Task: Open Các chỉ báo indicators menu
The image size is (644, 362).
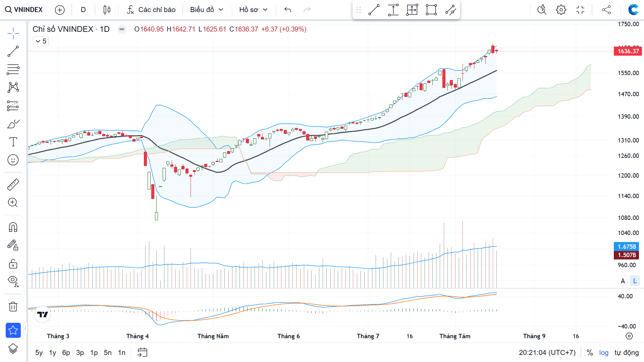Action: click(x=151, y=10)
